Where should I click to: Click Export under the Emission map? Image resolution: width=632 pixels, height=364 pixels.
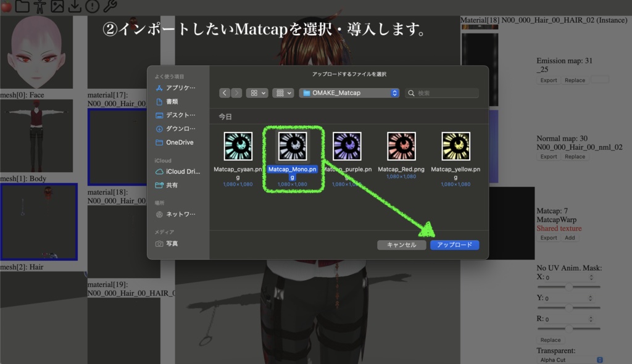[548, 80]
